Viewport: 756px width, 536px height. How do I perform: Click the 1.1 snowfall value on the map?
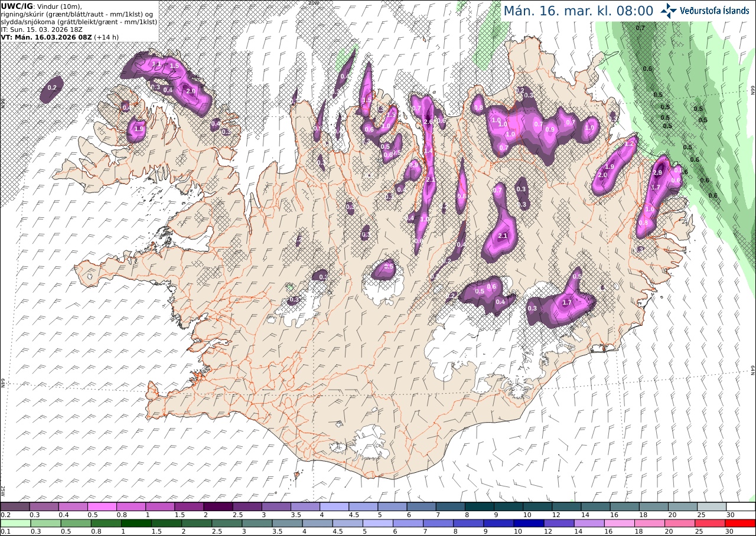(x=157, y=63)
